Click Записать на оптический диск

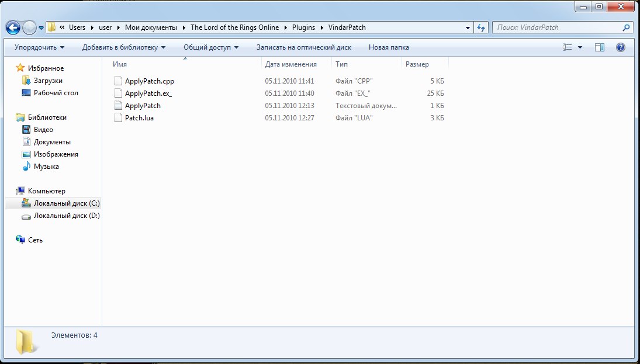point(303,47)
